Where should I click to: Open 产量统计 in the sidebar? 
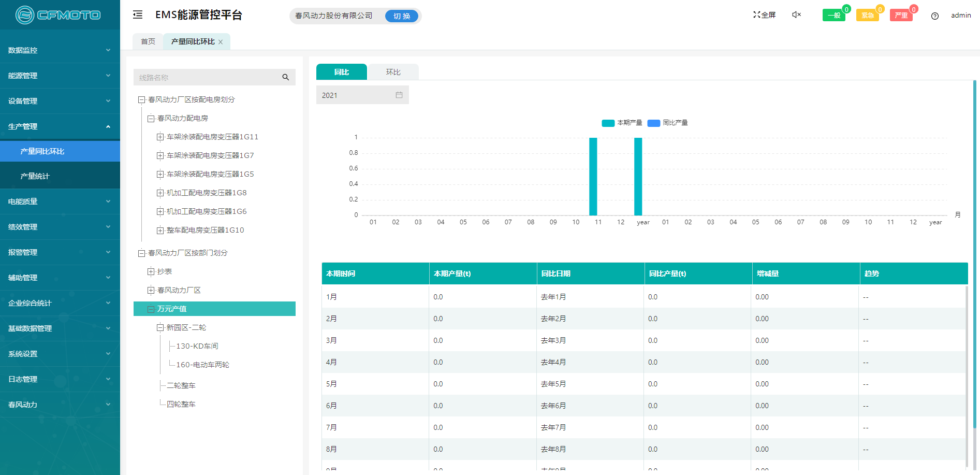coord(35,176)
